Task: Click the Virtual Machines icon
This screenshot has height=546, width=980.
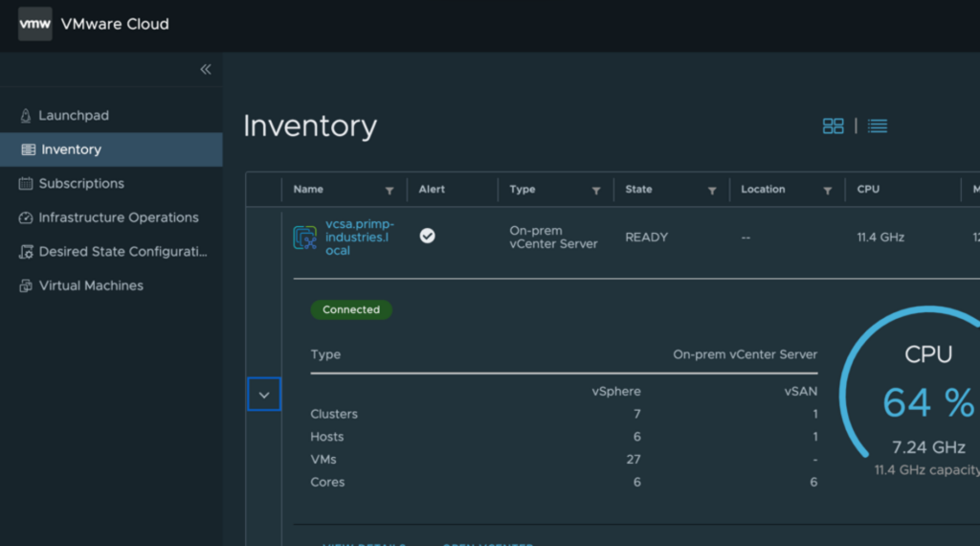Action: coord(26,285)
